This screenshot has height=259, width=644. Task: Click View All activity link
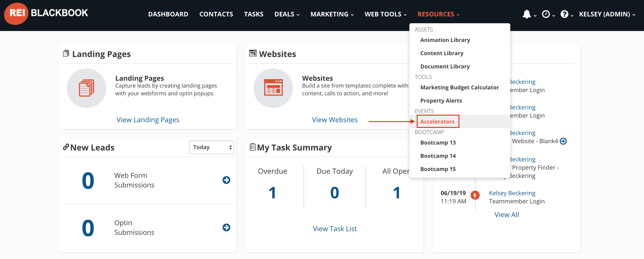click(506, 215)
